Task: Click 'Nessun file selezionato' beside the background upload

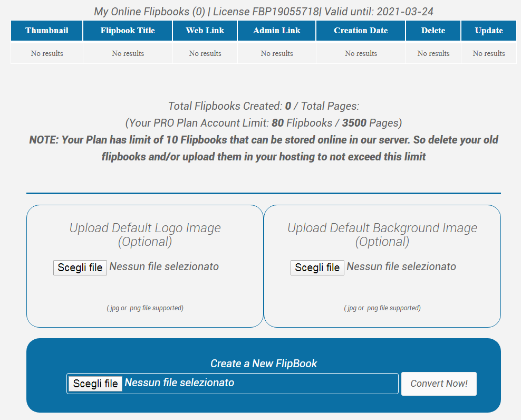Action: point(401,266)
